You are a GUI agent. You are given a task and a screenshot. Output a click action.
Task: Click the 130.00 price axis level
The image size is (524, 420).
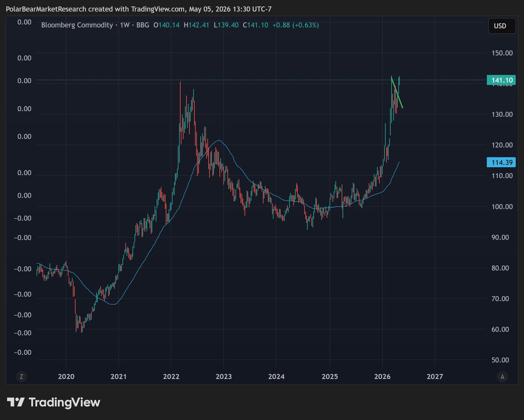(x=502, y=114)
